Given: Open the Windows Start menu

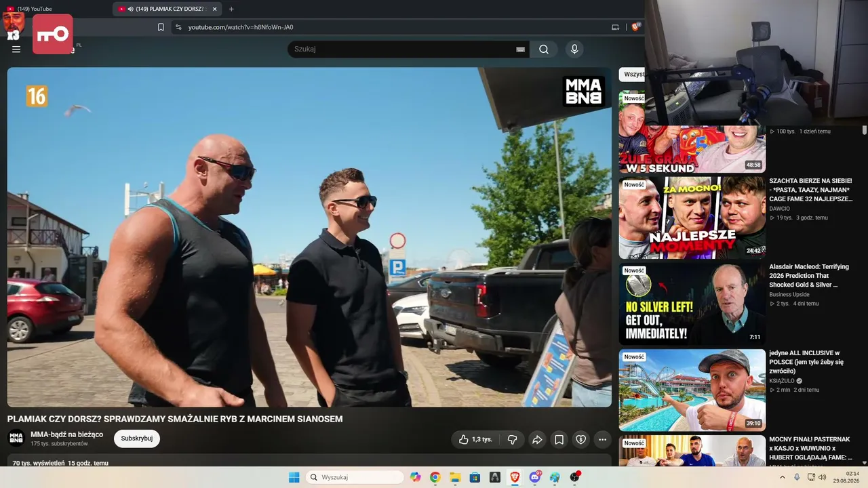Looking at the screenshot, I should tap(294, 477).
